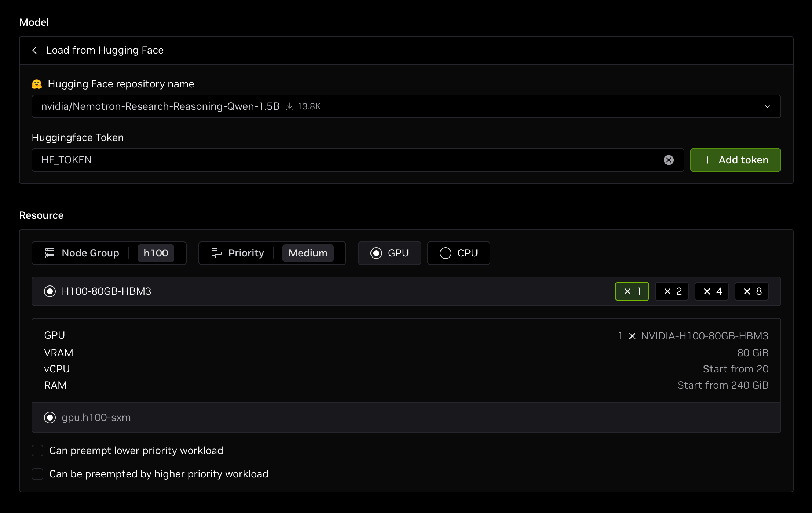
Task: Select the CPU radio option
Action: [x=446, y=253]
